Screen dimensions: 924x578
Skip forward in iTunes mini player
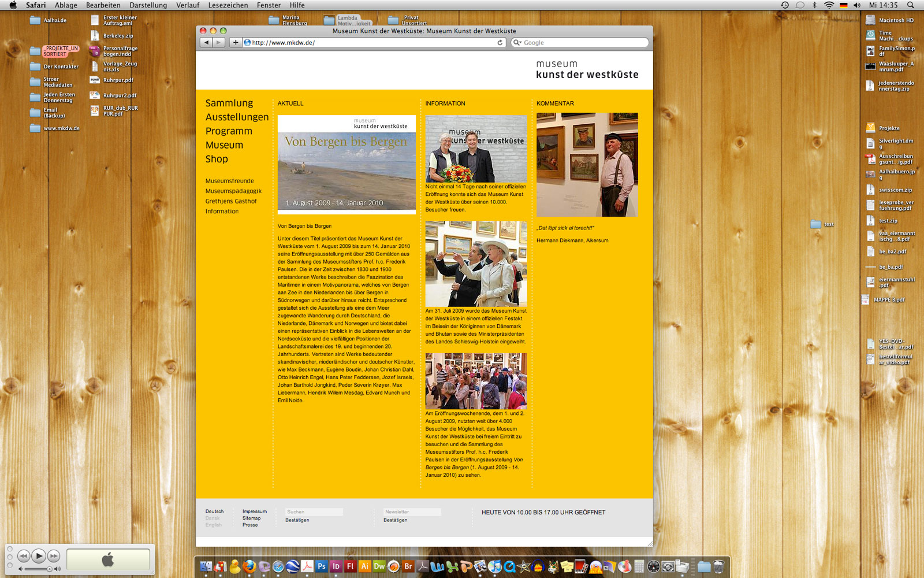pyautogui.click(x=54, y=556)
